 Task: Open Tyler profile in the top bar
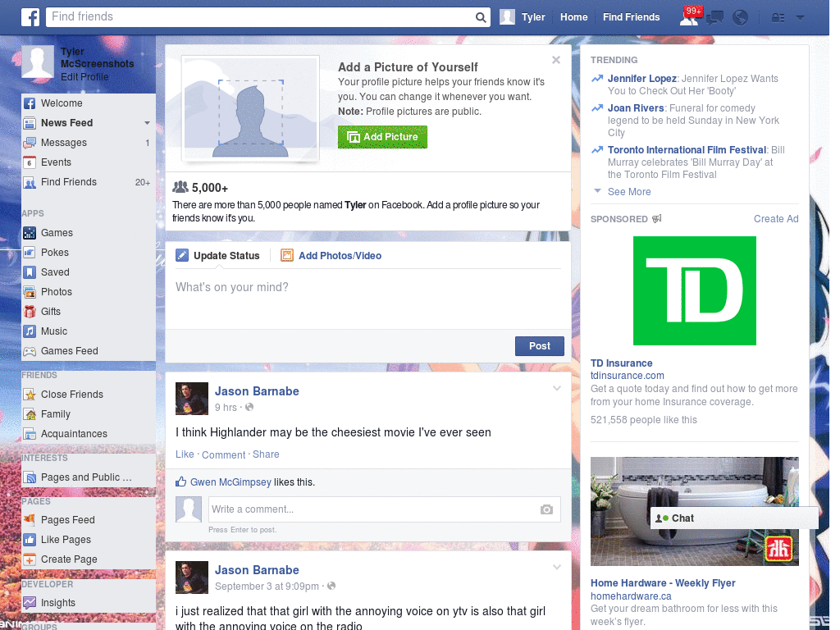tap(523, 17)
